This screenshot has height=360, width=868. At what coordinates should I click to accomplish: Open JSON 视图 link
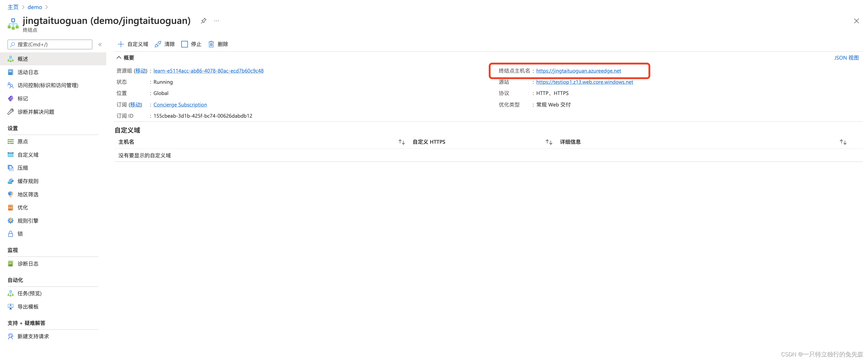click(x=846, y=57)
